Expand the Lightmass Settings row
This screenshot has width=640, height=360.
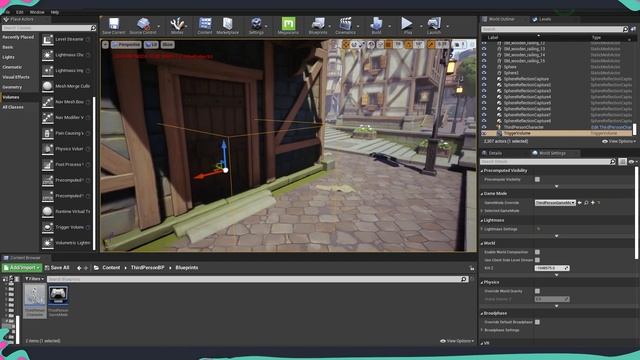pyautogui.click(x=482, y=229)
